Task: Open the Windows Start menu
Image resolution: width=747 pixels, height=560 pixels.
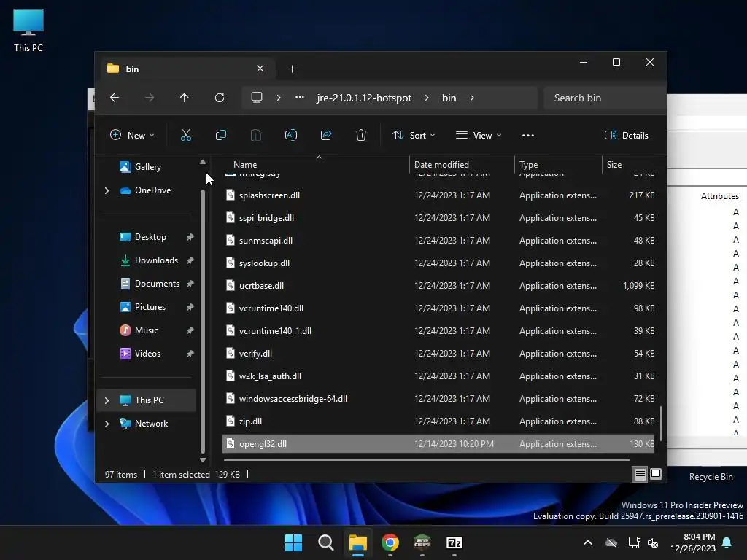Action: point(293,542)
